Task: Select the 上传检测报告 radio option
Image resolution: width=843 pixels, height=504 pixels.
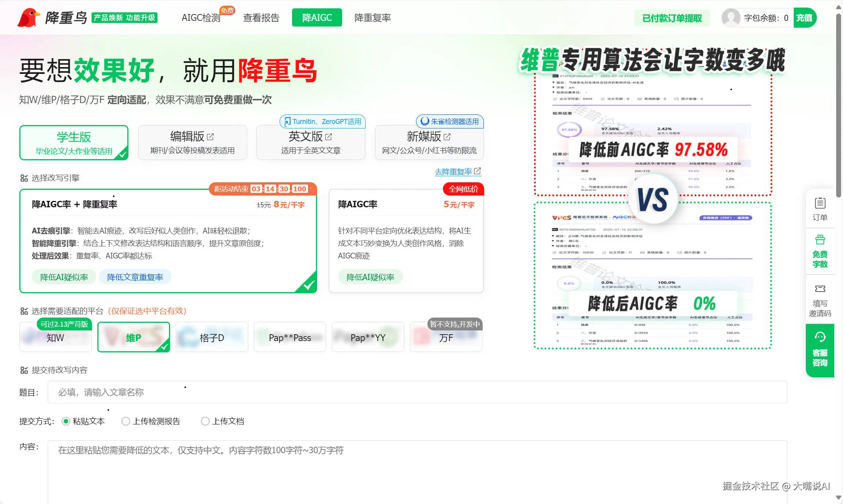Action: (x=126, y=421)
